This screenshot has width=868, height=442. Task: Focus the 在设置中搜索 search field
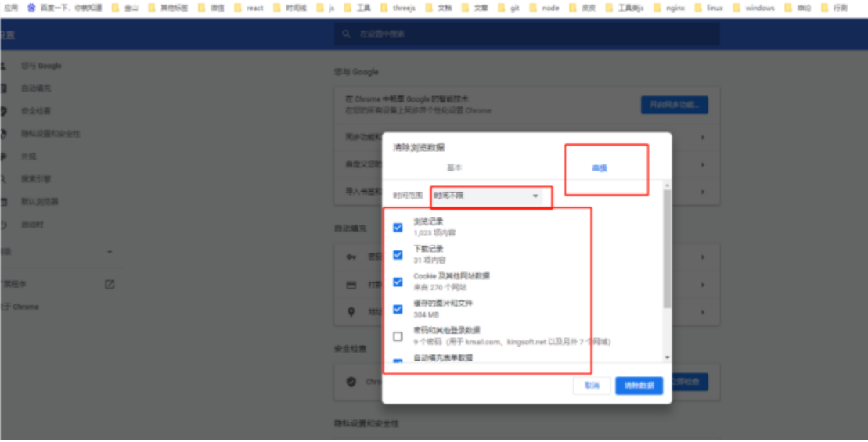[x=527, y=34]
